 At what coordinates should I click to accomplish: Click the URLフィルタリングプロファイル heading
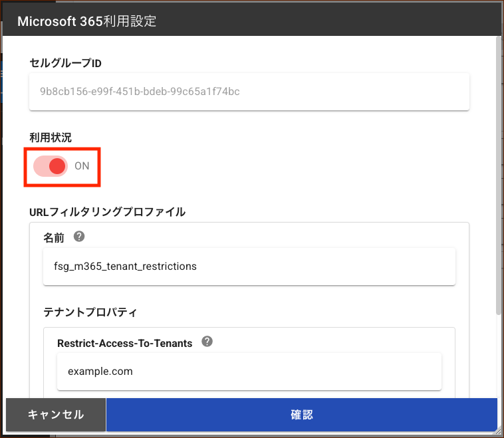pyautogui.click(x=107, y=212)
